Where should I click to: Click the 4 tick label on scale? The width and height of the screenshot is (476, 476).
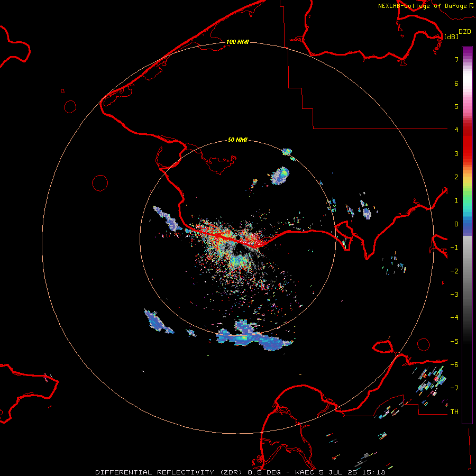(x=456, y=130)
